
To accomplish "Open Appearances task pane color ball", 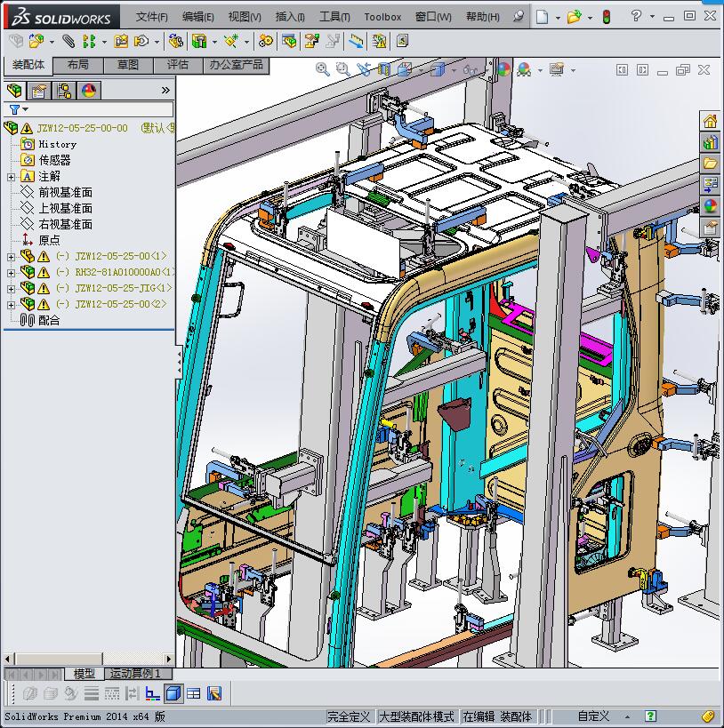I will [x=710, y=206].
